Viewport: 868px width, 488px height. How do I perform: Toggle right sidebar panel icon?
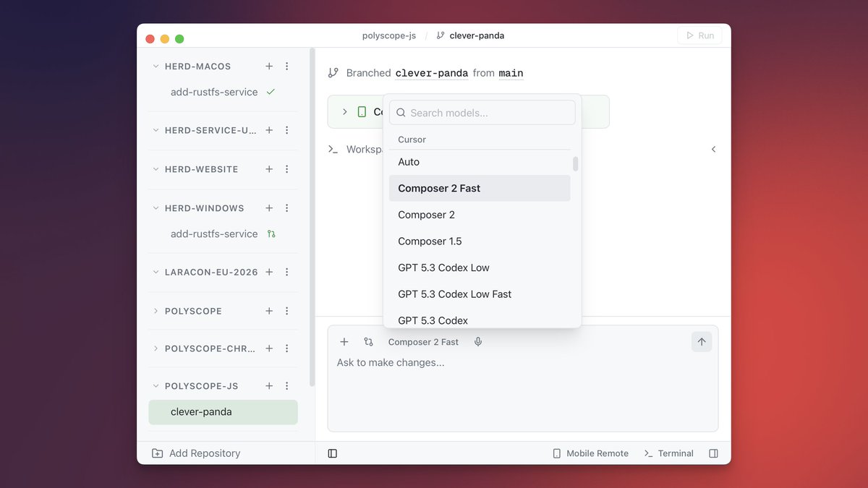tap(713, 453)
